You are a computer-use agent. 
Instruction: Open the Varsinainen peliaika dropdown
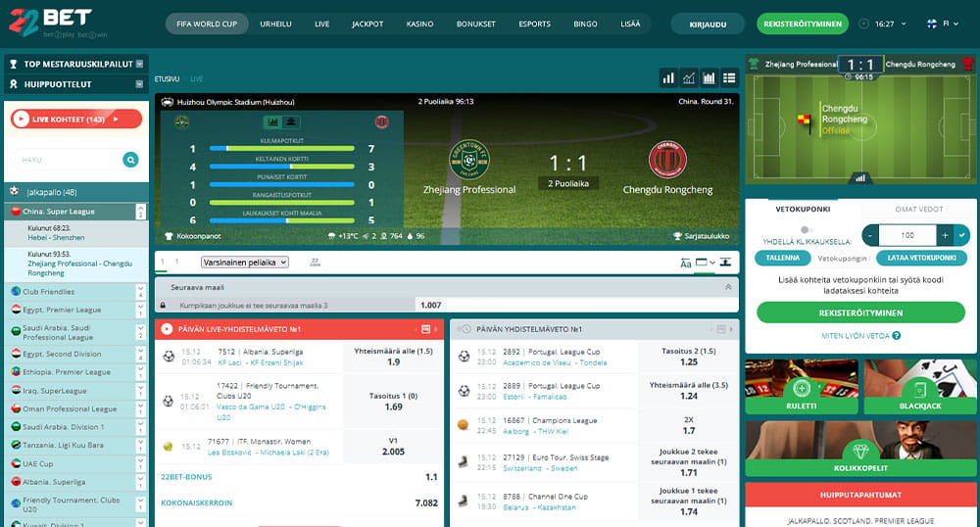point(244,263)
